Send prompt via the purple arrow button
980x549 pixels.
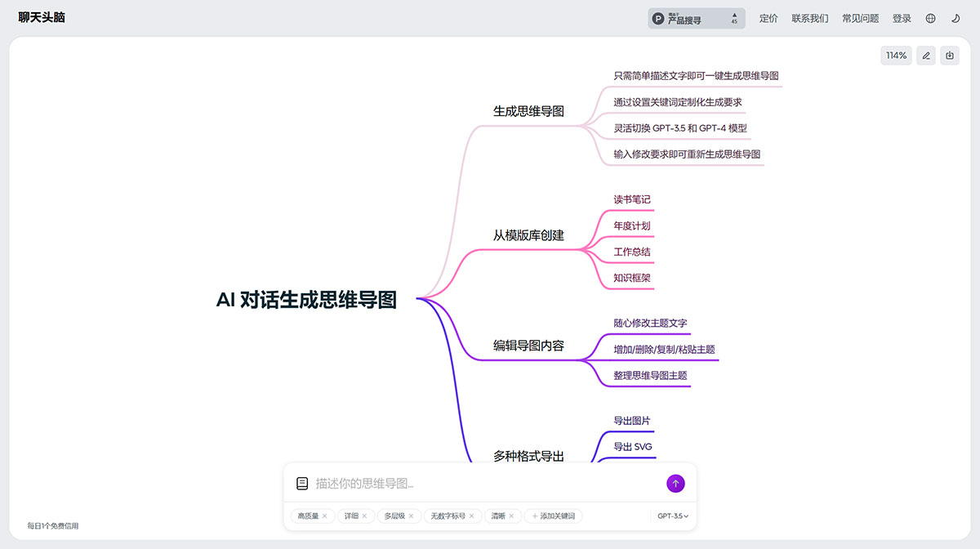[675, 483]
